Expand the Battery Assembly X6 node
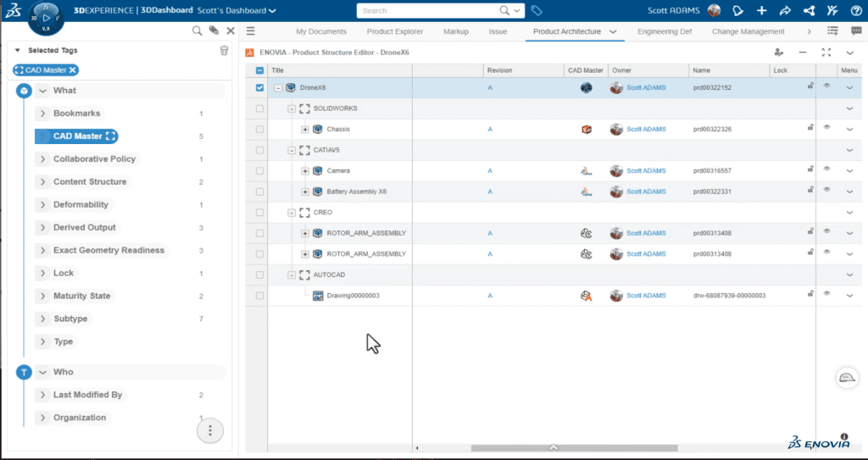868x460 pixels. coord(305,192)
